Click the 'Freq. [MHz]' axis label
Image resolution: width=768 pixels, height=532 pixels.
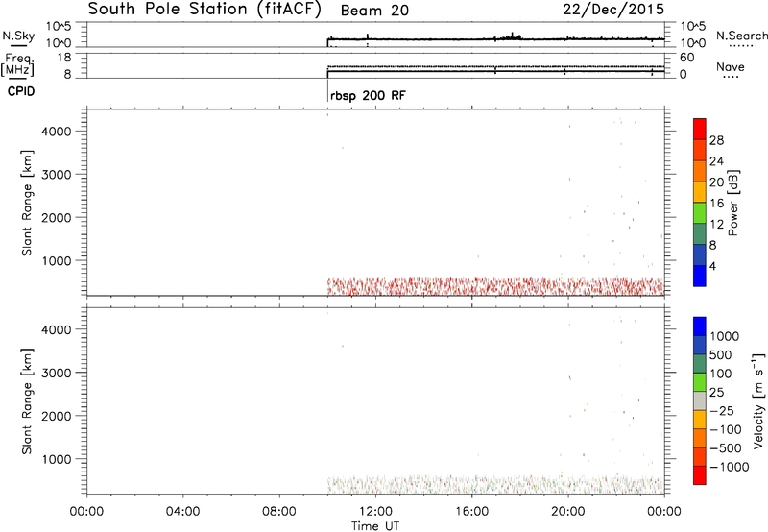pyautogui.click(x=18, y=64)
